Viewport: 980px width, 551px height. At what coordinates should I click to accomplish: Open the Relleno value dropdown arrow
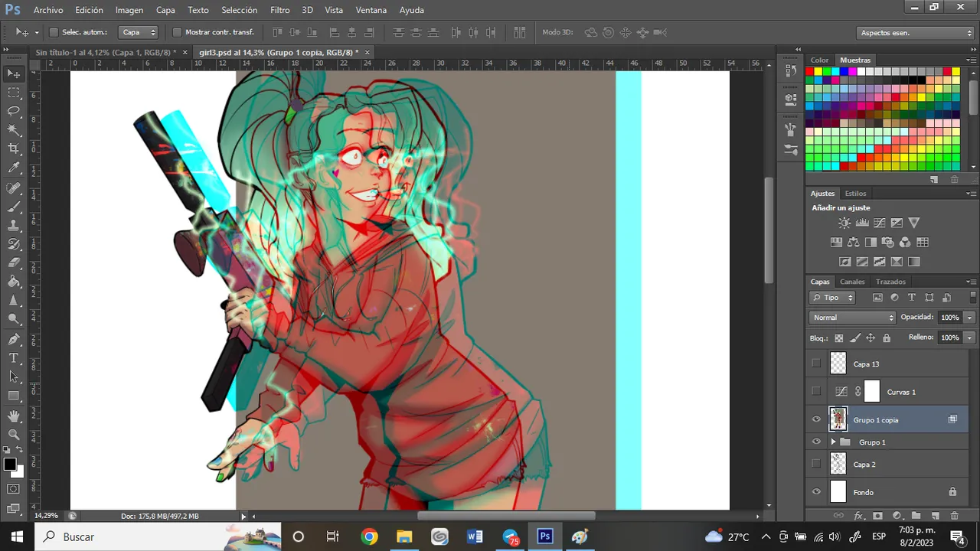(x=969, y=337)
